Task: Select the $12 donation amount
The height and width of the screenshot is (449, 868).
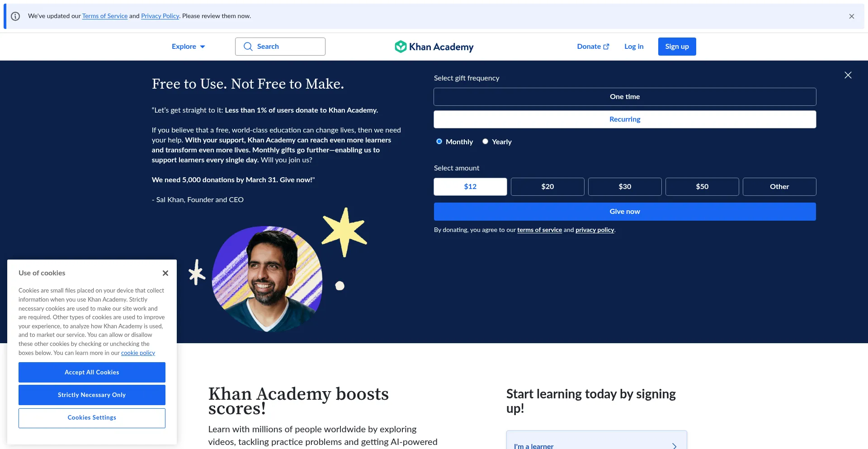Action: pos(470,187)
